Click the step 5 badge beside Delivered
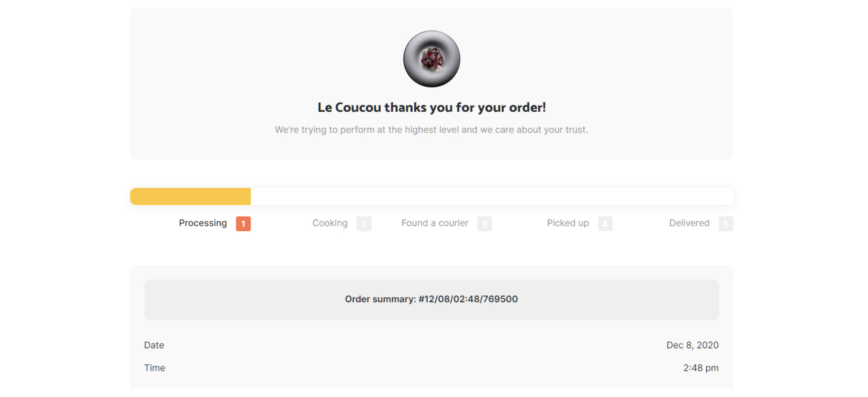The image size is (868, 397). (x=726, y=224)
